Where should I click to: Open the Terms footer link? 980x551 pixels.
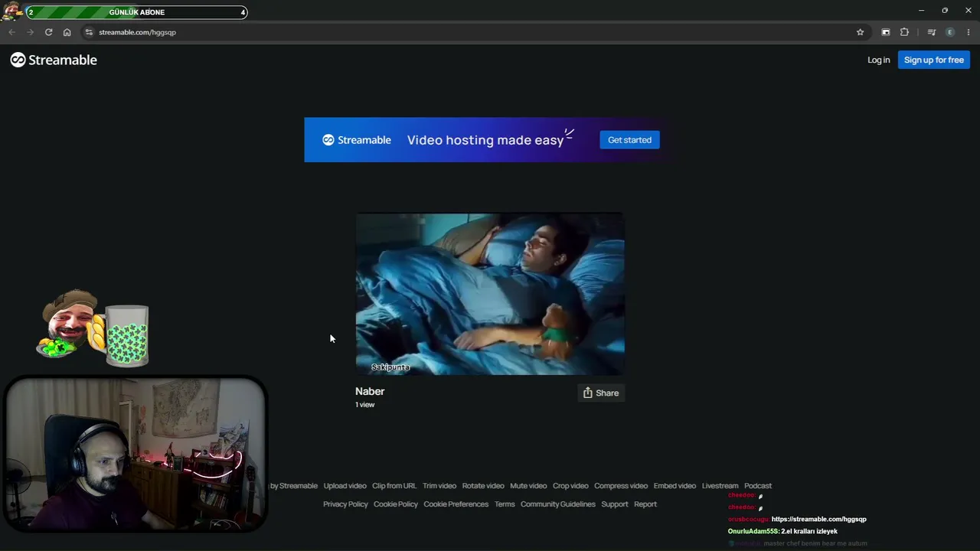505,504
